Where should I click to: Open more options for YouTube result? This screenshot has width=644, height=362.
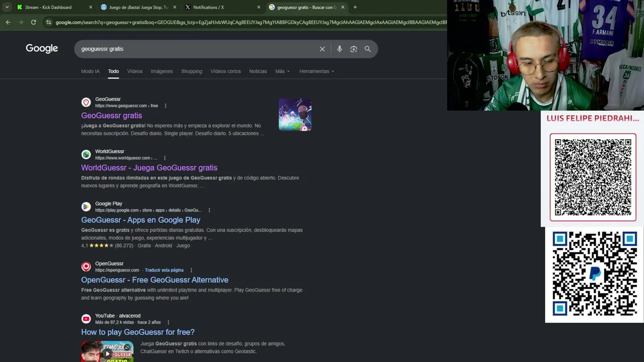168,322
